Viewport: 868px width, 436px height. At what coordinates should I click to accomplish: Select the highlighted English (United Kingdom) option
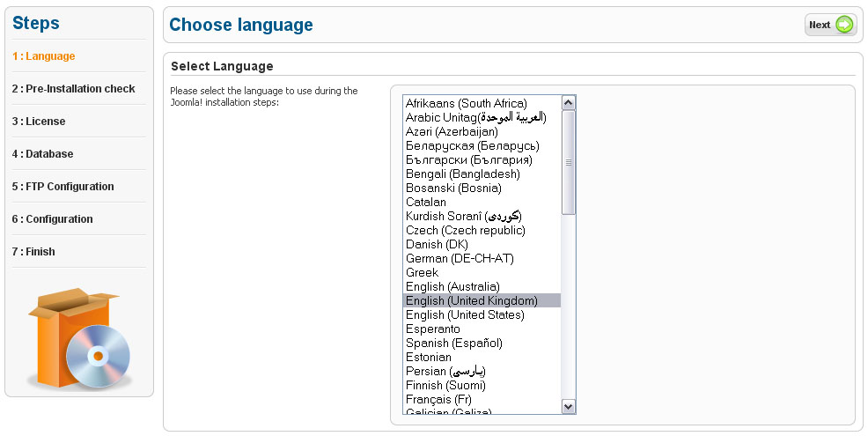[471, 301]
